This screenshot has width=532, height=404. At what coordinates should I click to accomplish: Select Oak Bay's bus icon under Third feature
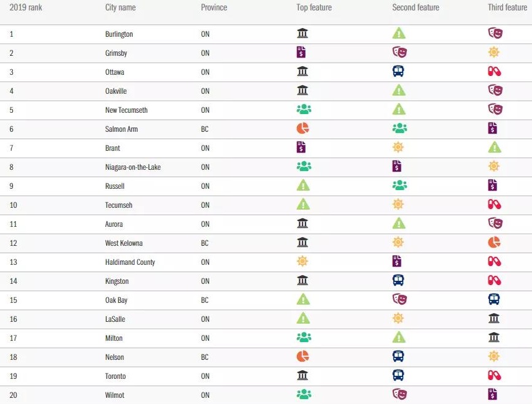(x=494, y=300)
